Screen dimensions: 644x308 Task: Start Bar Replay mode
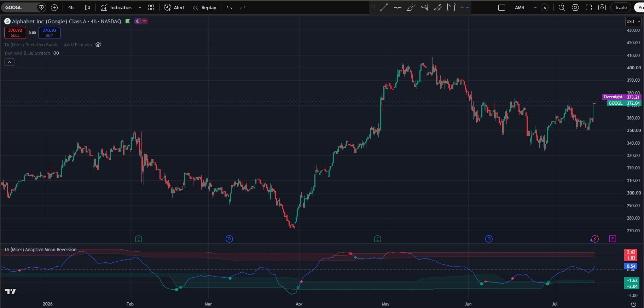[204, 7]
